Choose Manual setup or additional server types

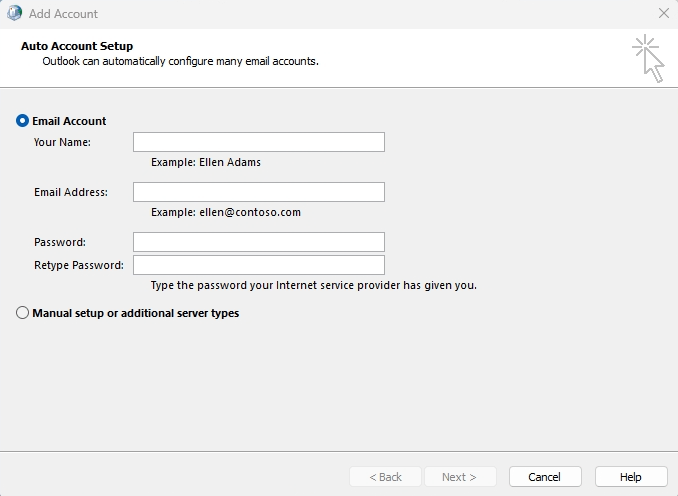click(23, 313)
